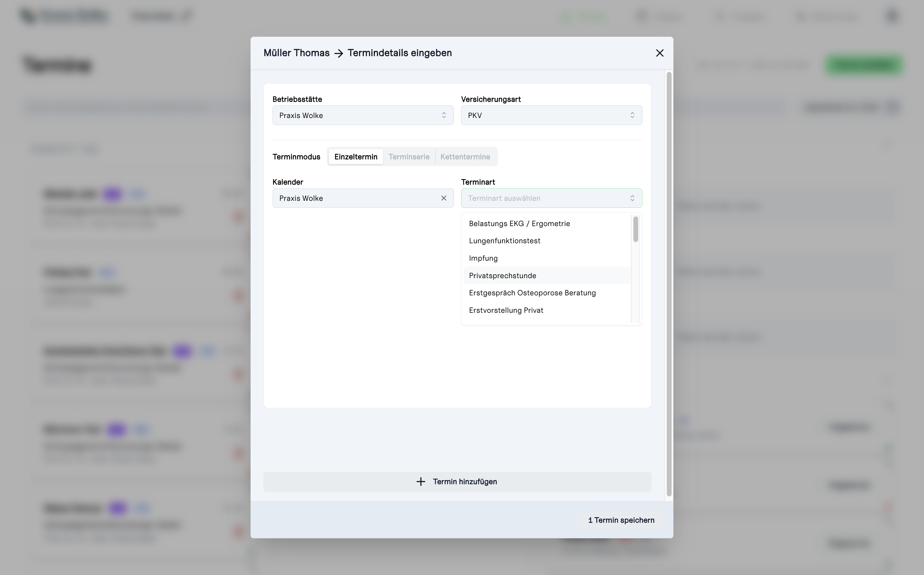
Task: Click the Terminart auswählen combo box
Action: (551, 198)
